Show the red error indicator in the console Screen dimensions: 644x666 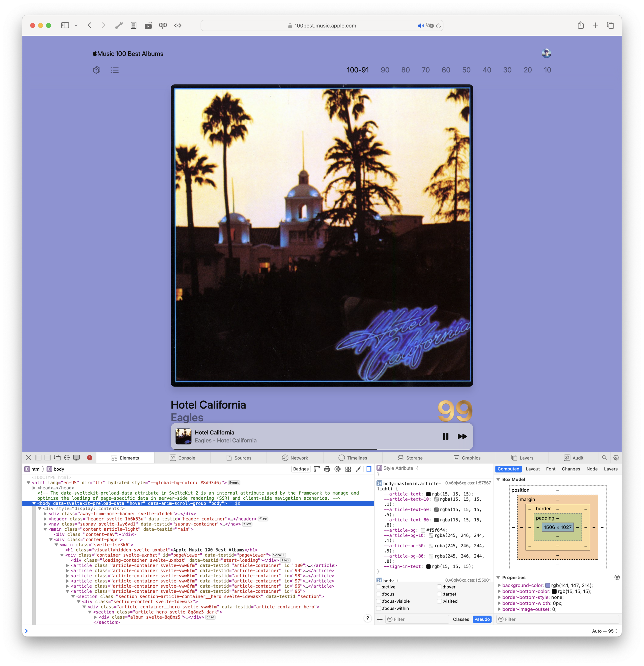90,458
